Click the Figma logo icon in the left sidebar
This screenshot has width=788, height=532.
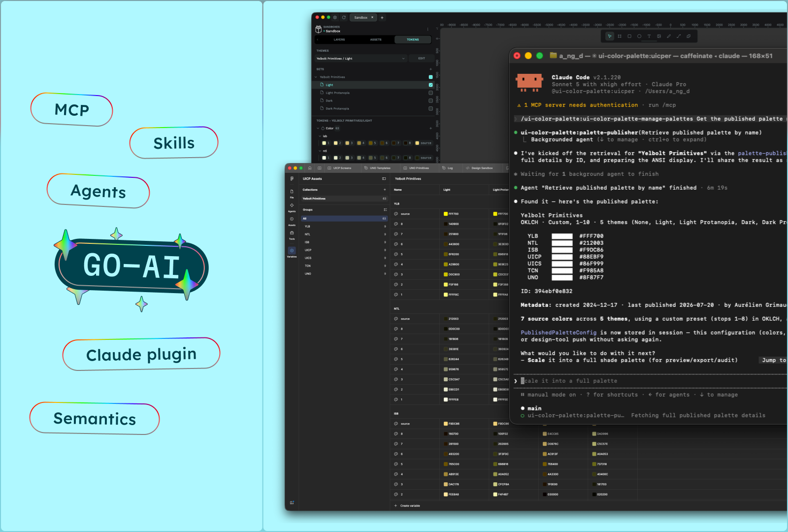(292, 179)
